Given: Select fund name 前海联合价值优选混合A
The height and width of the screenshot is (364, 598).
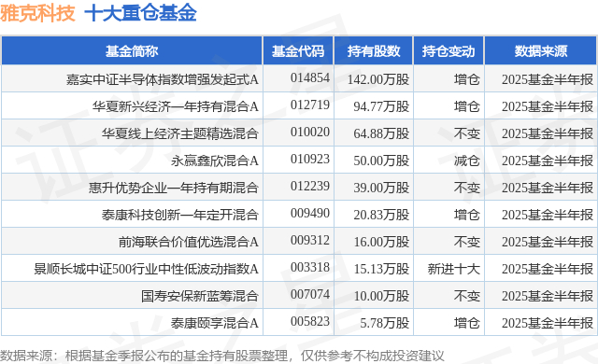Looking at the screenshot, I should point(189,242).
